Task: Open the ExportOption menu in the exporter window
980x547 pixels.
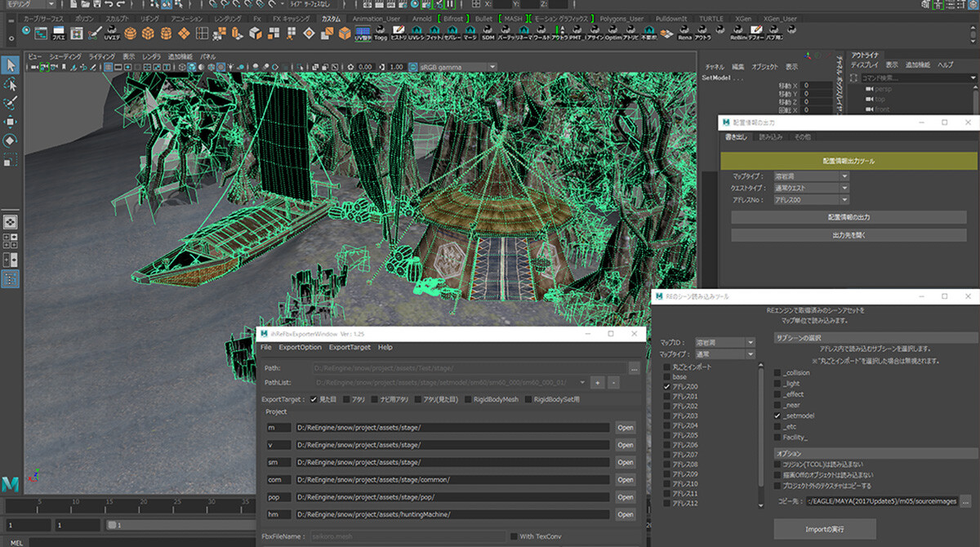Action: point(301,347)
